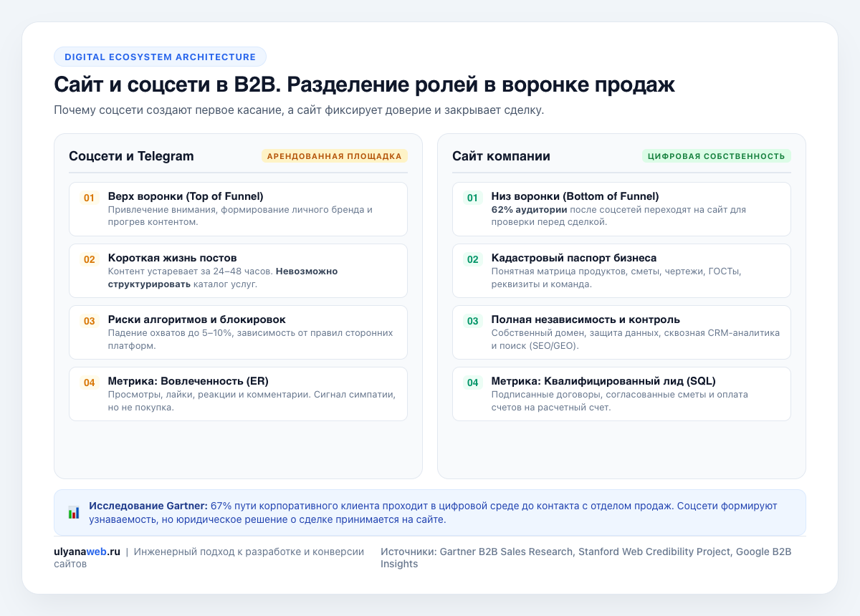This screenshot has width=860, height=616.
Task: Click the bar chart icon beside Gartner research
Action: (74, 512)
